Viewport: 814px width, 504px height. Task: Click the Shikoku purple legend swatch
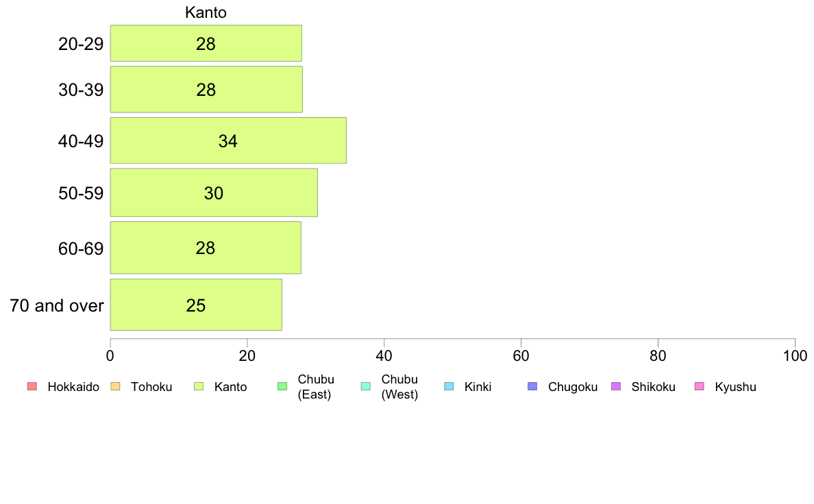tap(616, 386)
